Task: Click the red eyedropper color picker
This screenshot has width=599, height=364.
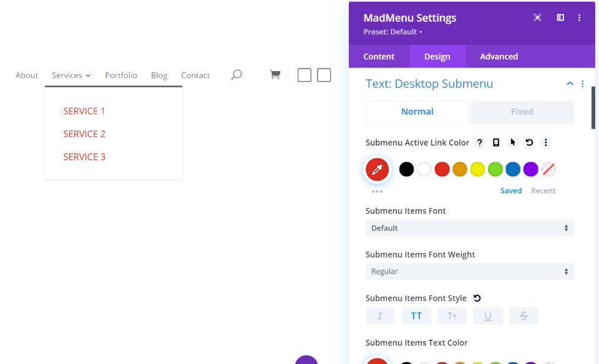Action: coord(377,170)
